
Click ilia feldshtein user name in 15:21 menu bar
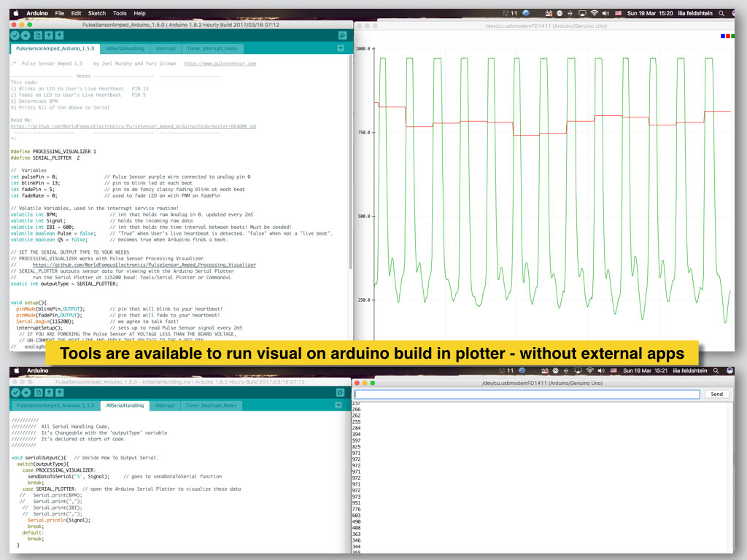pyautogui.click(x=690, y=370)
